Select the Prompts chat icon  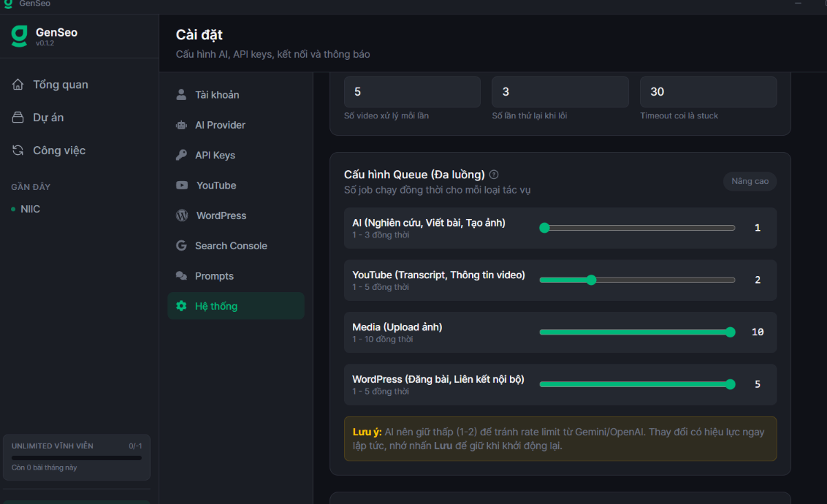click(x=181, y=276)
